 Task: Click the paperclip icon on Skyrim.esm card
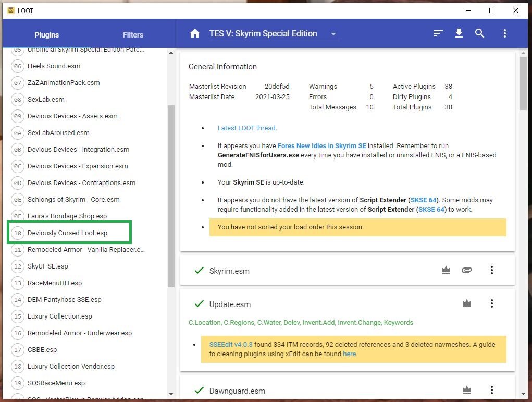click(x=466, y=270)
